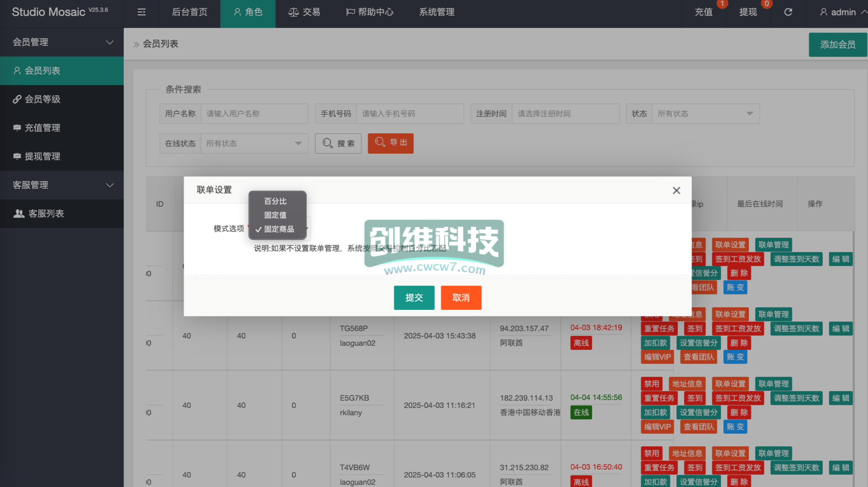Click 地址信息 in rkilany row
This screenshot has height=487, width=868.
click(687, 384)
